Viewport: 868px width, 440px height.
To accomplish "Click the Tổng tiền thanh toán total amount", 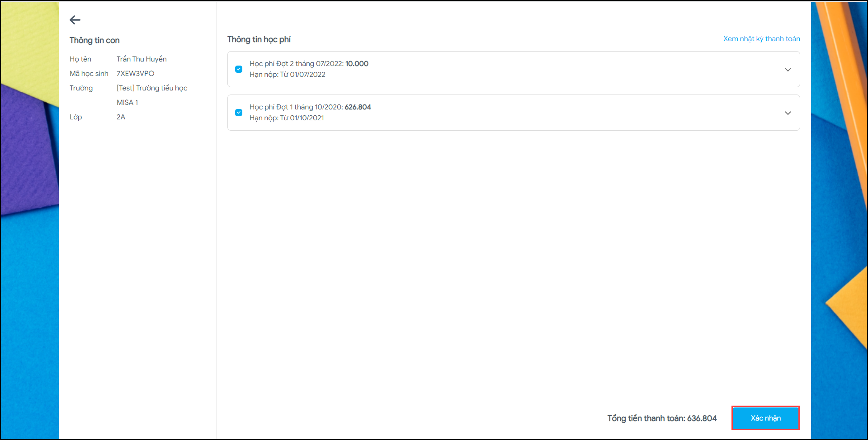I will (x=662, y=418).
